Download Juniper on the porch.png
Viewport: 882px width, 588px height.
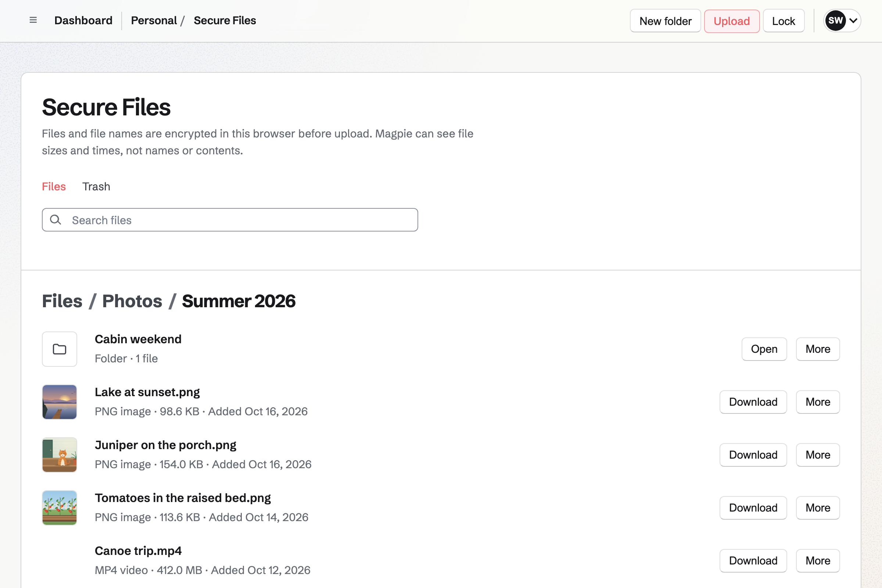[x=753, y=455]
